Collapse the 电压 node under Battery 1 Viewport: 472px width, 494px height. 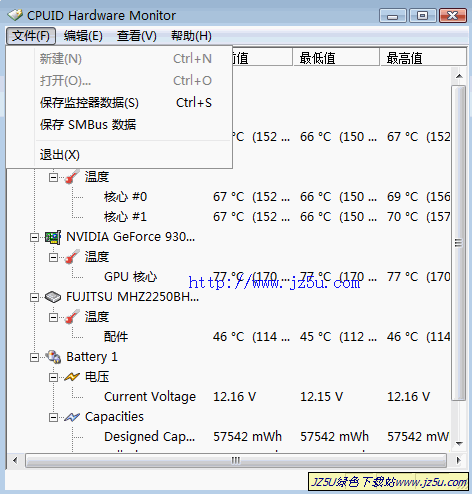click(x=53, y=377)
